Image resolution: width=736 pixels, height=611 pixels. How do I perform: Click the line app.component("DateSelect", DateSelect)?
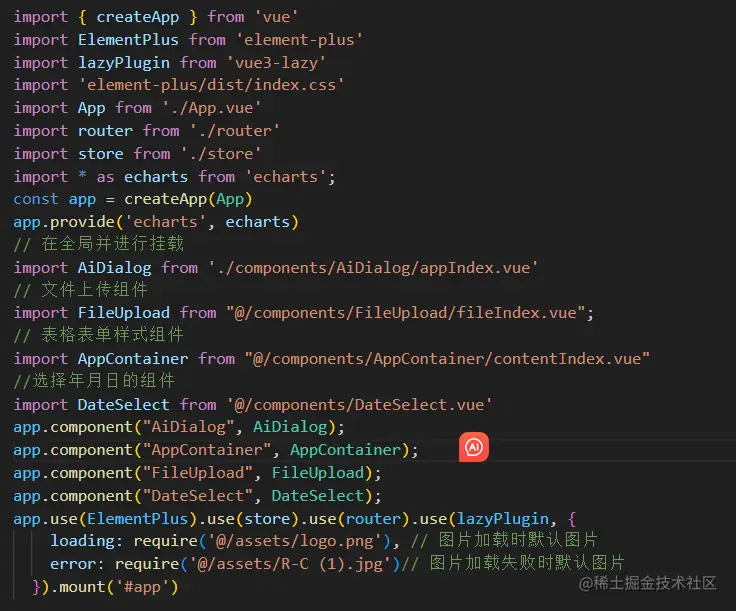click(x=198, y=496)
